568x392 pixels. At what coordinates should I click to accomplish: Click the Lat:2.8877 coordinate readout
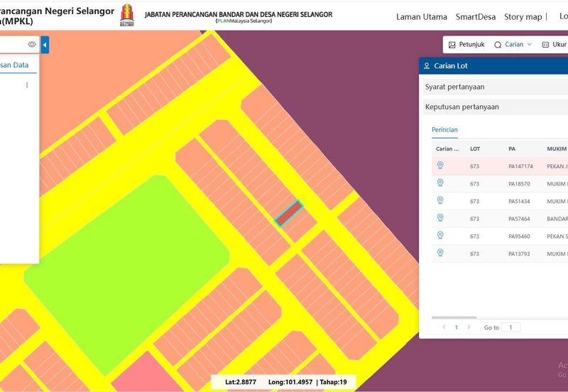[241, 382]
